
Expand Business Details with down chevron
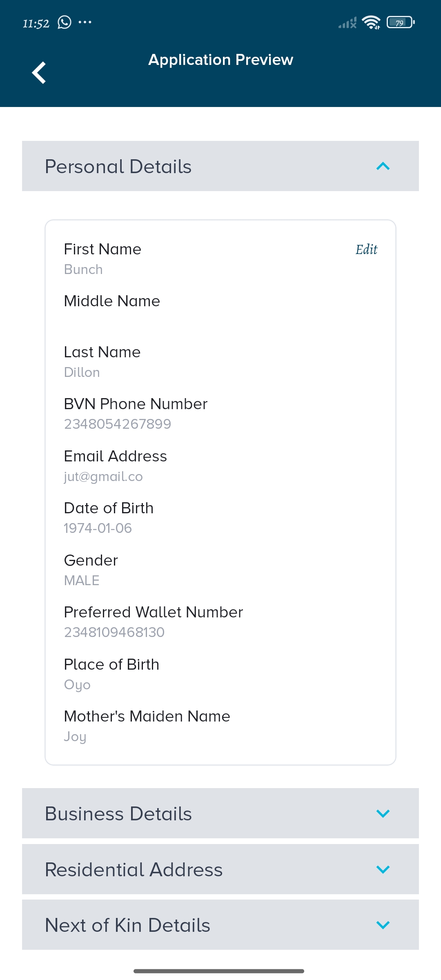383,813
